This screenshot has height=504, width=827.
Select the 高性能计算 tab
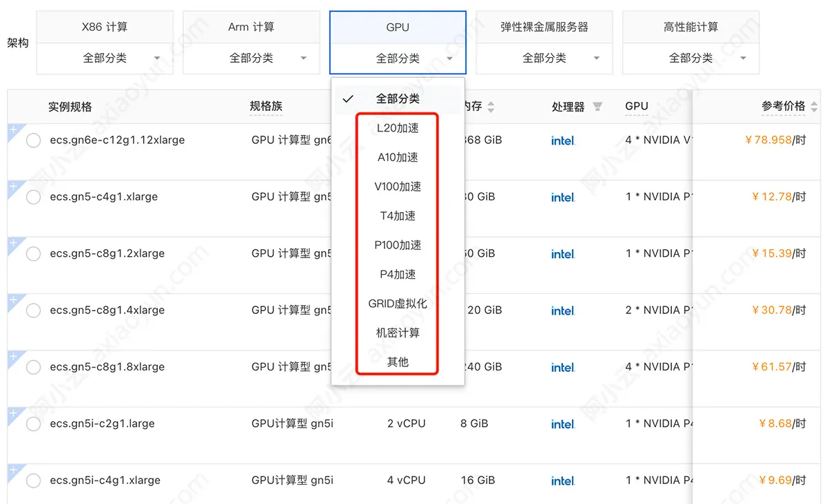click(691, 28)
